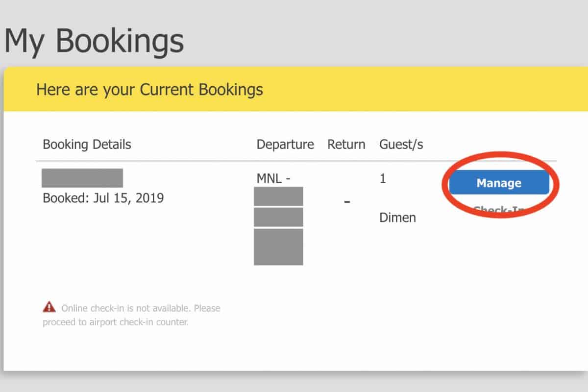The image size is (588, 392).
Task: Click the 'Online check-in is not available' message
Action: tap(140, 308)
